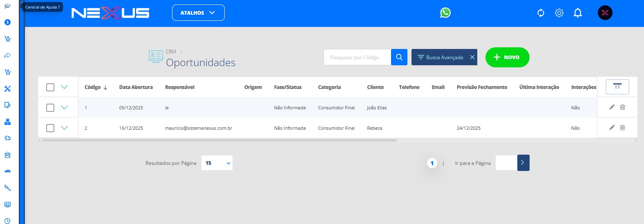
Task: Click the magnifier search button
Action: tap(399, 57)
